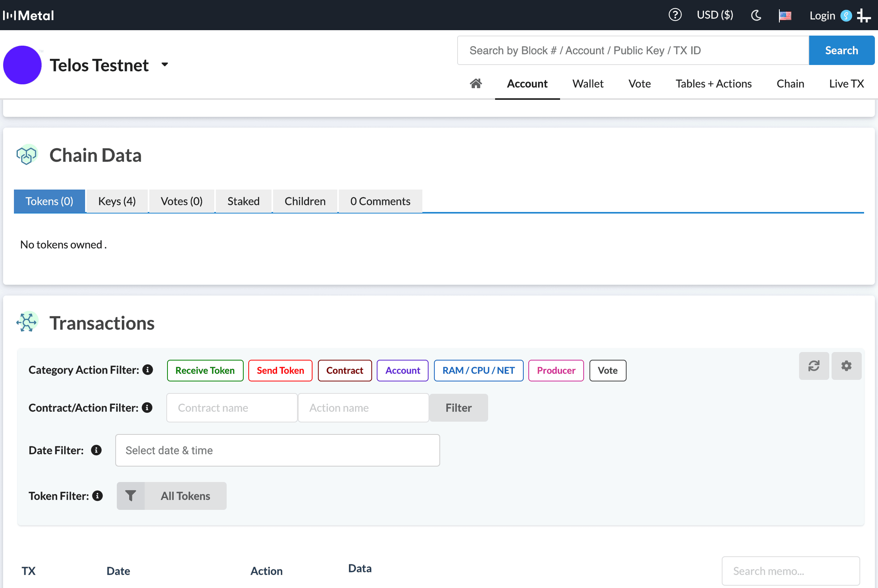878x588 pixels.
Task: Show info for Contract/Action Filter
Action: (147, 407)
